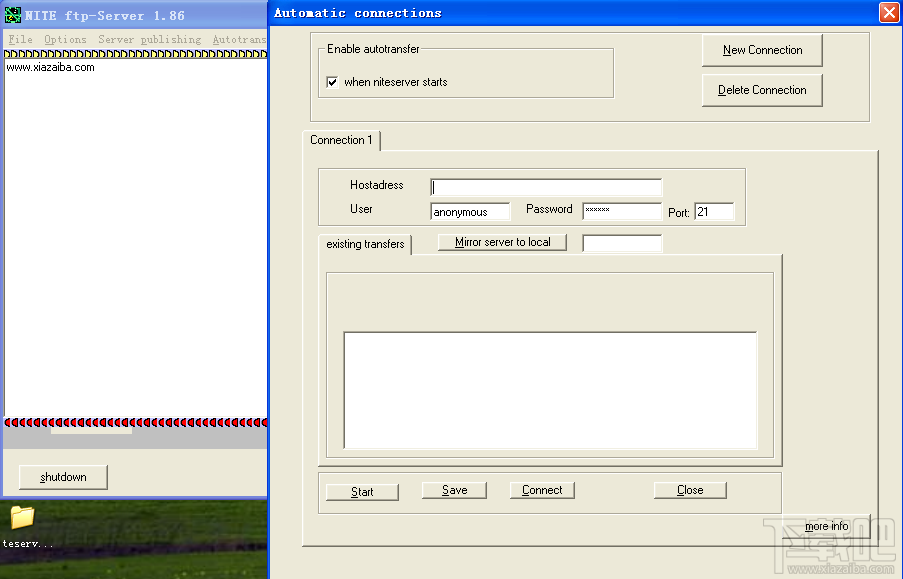Switch to the Connection 1 tab

(341, 141)
